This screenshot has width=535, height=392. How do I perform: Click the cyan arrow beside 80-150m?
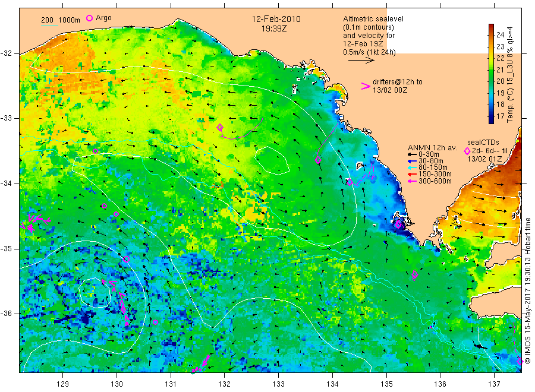click(x=412, y=167)
